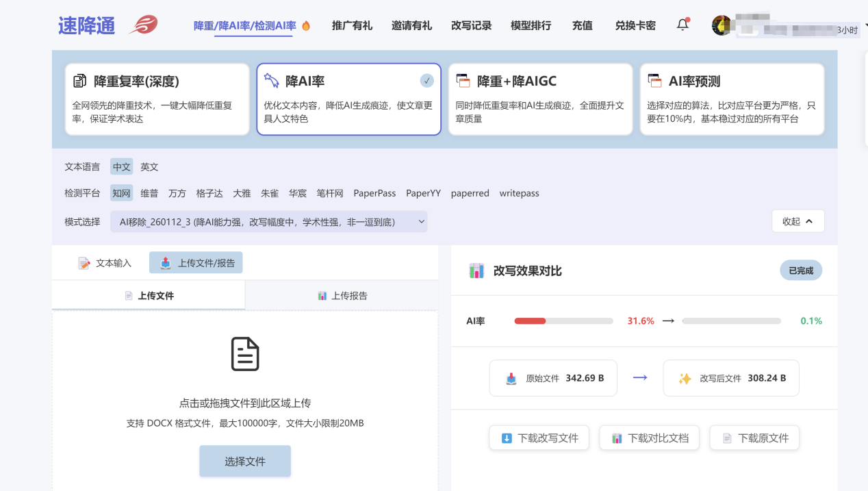Choose PaperYY detection platform
868x491 pixels.
pos(423,193)
